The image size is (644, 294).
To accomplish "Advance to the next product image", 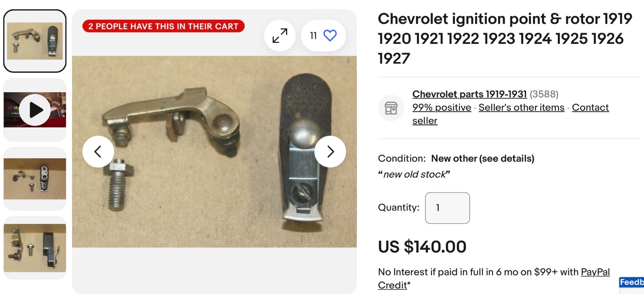I will 330,151.
